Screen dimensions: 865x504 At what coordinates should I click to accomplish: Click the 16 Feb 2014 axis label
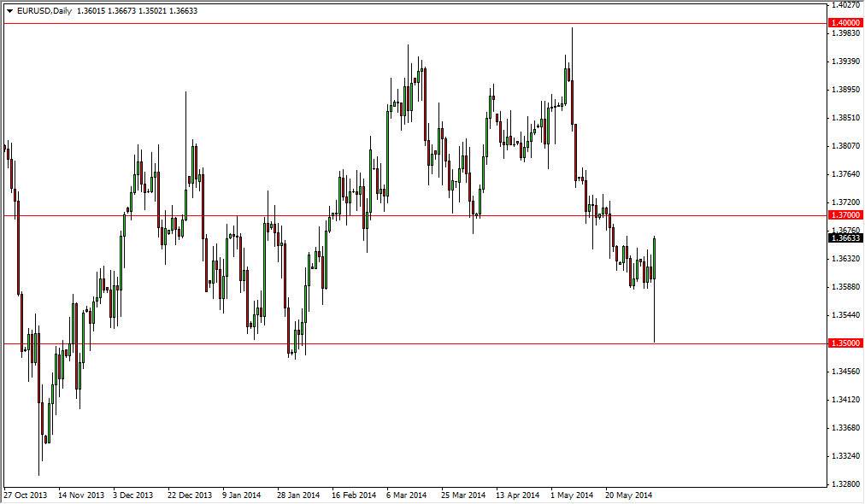pos(353,494)
